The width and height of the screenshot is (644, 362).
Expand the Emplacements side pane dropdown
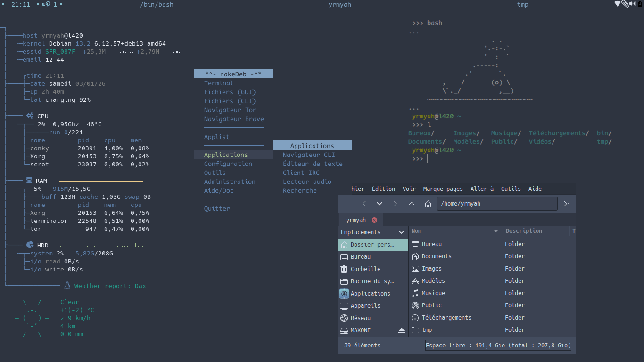coord(401,232)
